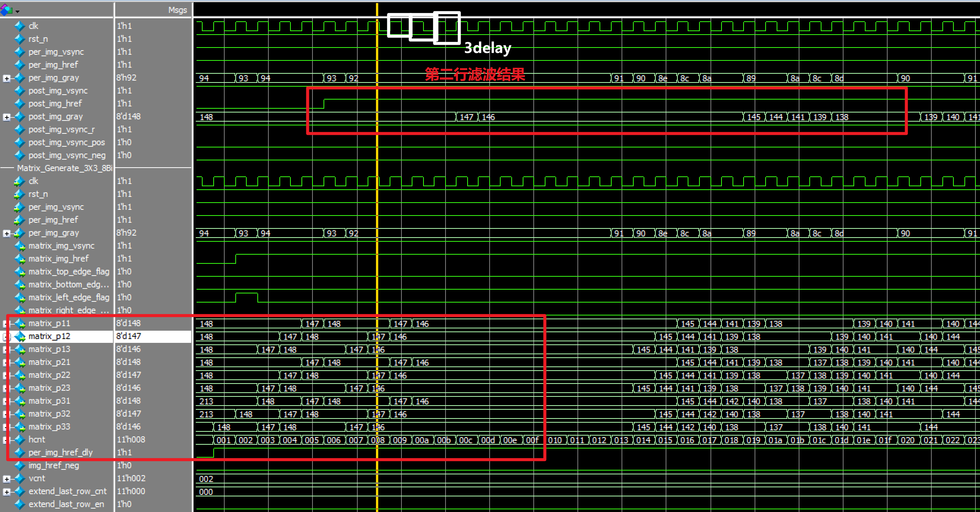Click the per_img_href signal icon in the top group

click(20, 65)
